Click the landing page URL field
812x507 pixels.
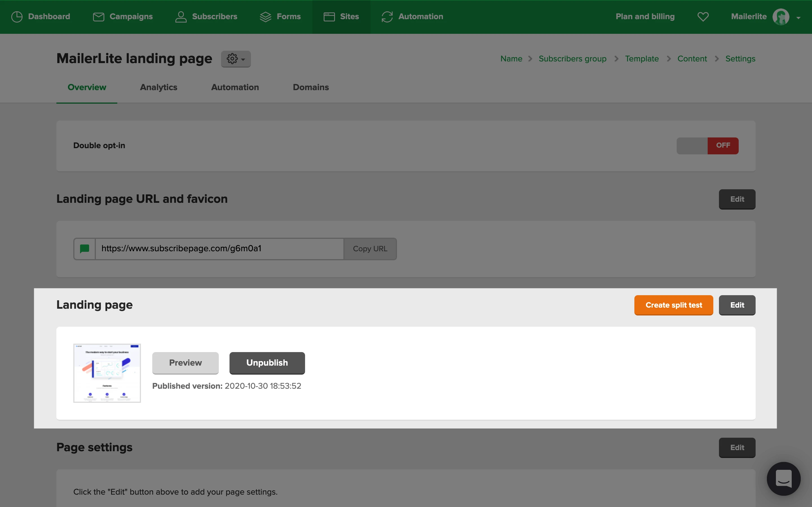coord(219,249)
